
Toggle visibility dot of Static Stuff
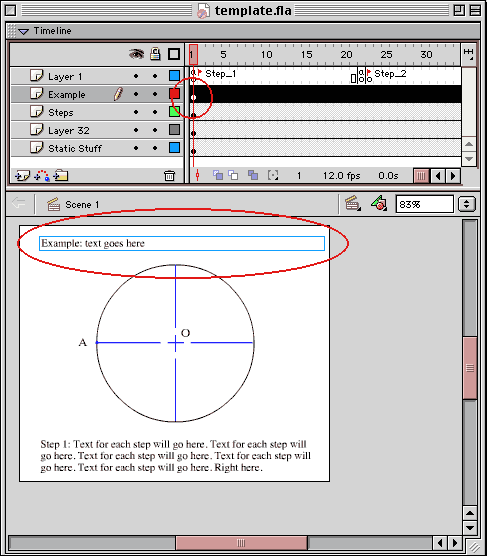point(136,148)
